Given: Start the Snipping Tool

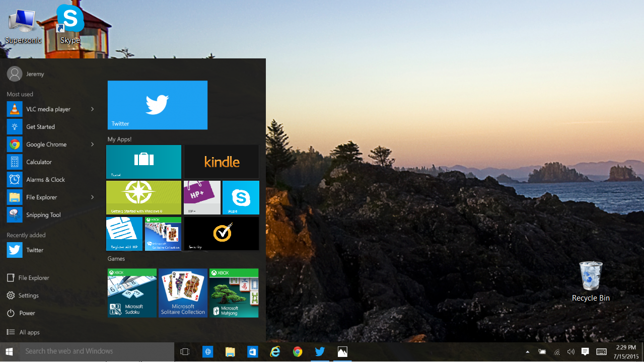Looking at the screenshot, I should pos(50,215).
